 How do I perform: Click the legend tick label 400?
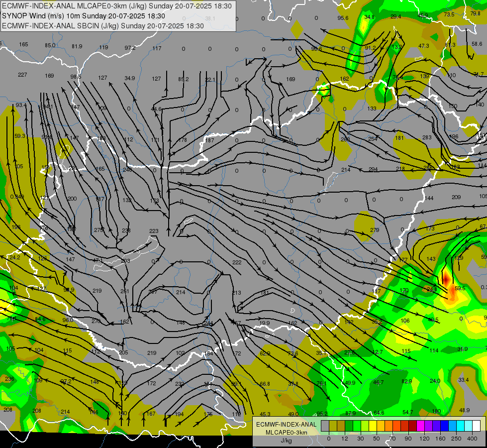tap(472, 439)
